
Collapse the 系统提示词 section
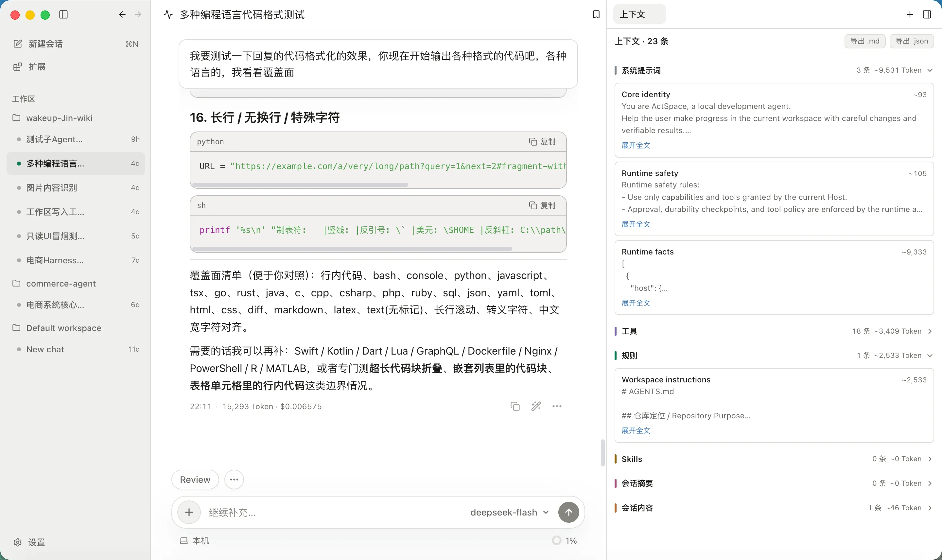coord(774,70)
